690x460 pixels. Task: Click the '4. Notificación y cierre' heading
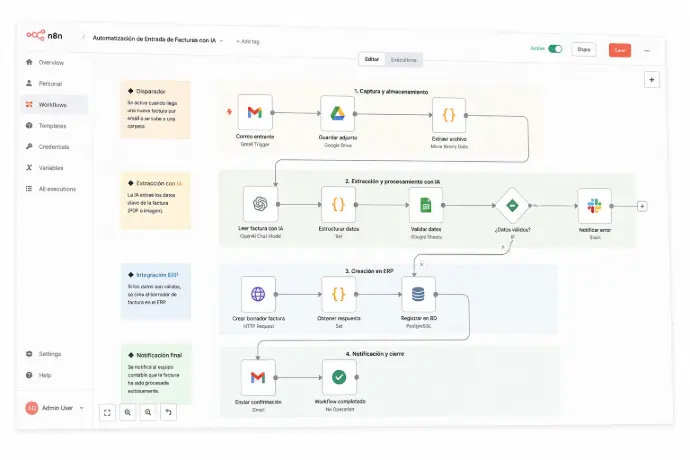[x=375, y=354]
